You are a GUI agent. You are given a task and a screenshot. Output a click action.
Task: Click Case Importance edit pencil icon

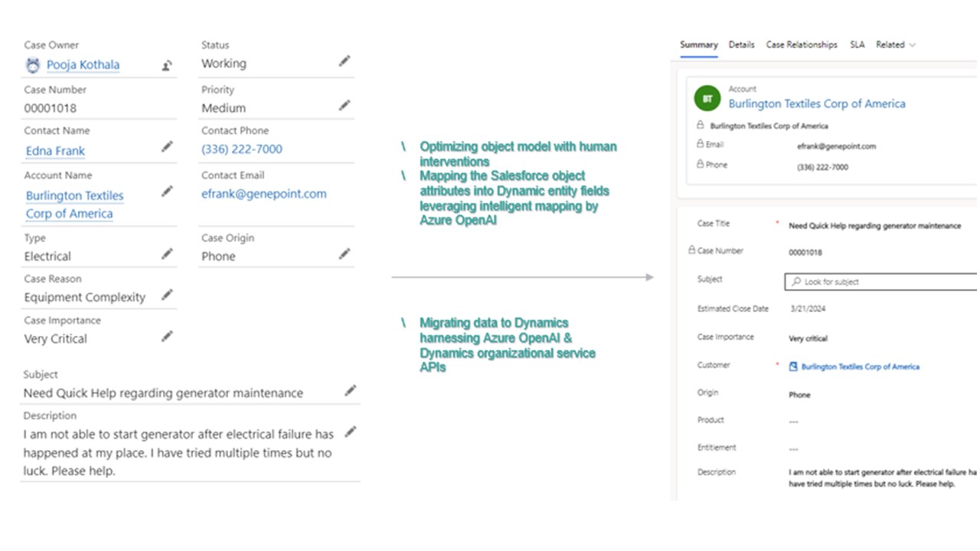pyautogui.click(x=167, y=336)
